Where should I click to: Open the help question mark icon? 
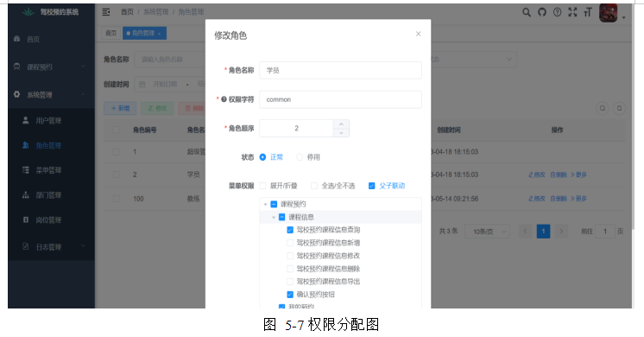point(557,12)
